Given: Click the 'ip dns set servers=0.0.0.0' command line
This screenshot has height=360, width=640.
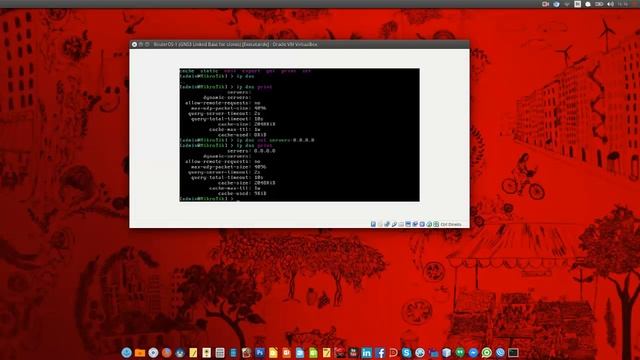Looking at the screenshot, I should 247,140.
